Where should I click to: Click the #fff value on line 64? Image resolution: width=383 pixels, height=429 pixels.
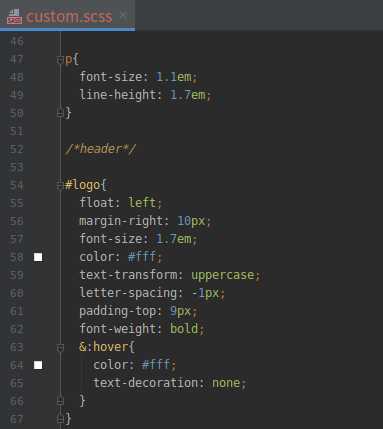point(156,364)
